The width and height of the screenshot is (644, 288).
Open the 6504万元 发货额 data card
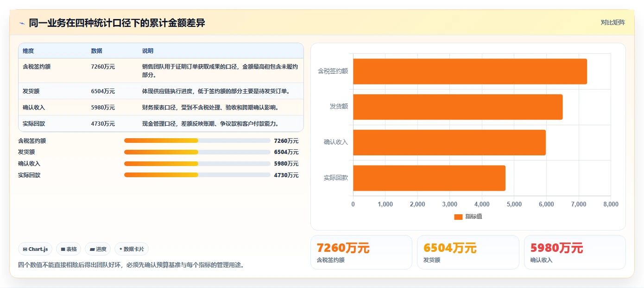(x=468, y=252)
